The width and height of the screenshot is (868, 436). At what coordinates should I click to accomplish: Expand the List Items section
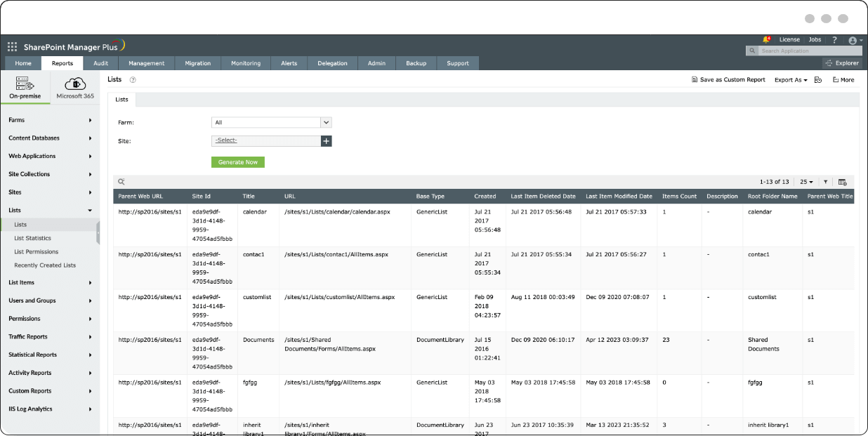(50, 282)
